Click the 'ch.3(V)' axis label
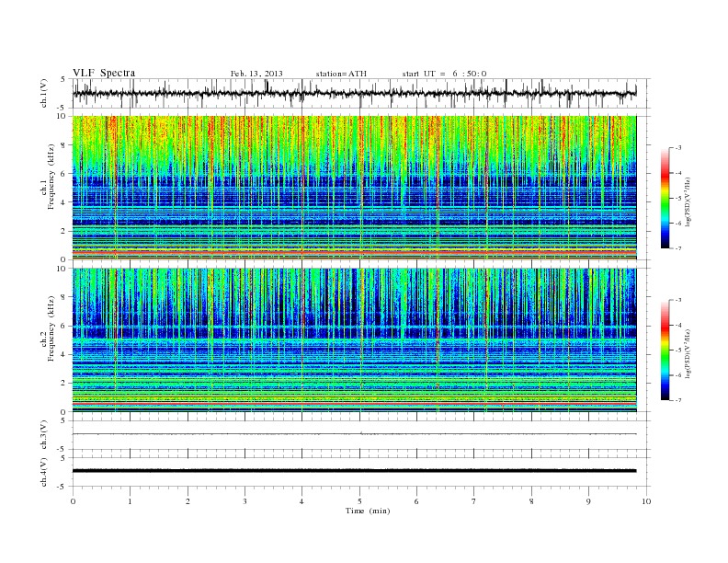This screenshot has height=563, width=728. 44,435
